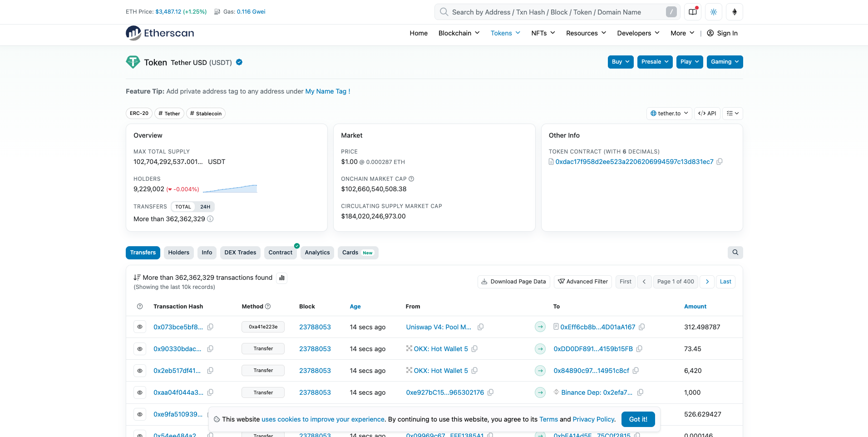Open the tether.to links dropdown

tap(669, 114)
